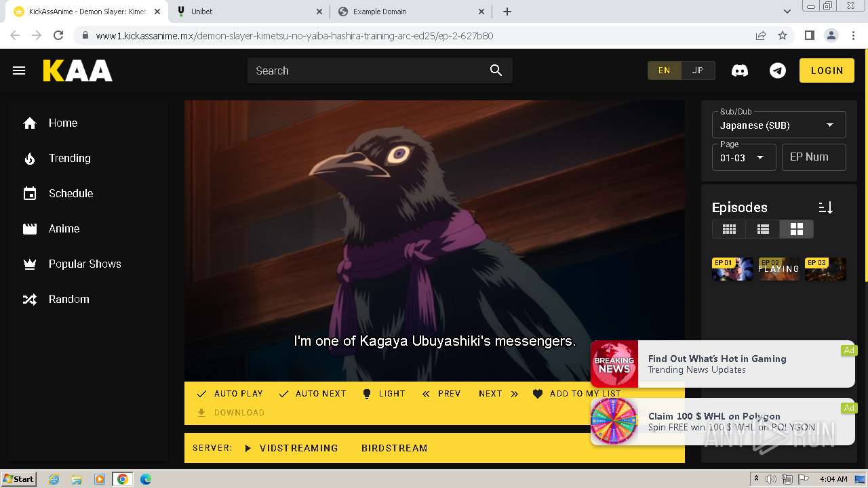Image resolution: width=868 pixels, height=488 pixels.
Task: Click the EP Num input field
Action: point(814,157)
